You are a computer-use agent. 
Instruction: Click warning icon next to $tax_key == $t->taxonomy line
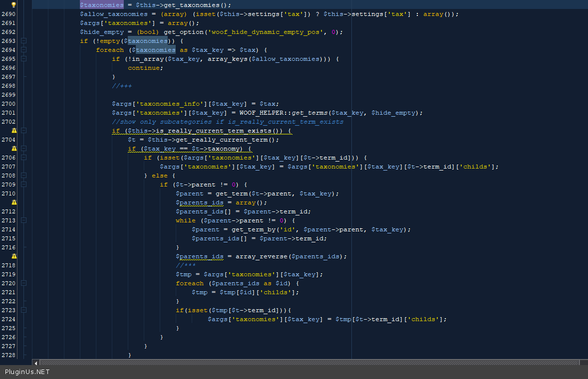click(x=14, y=149)
